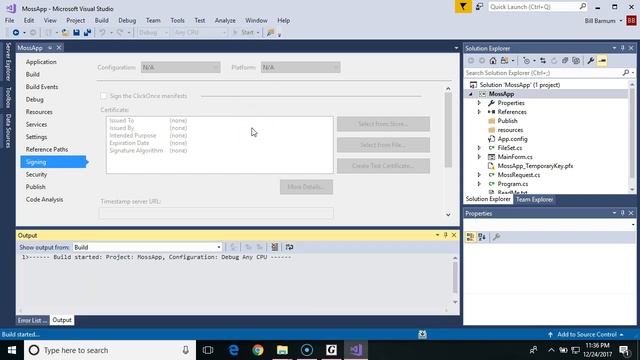Click the Solution Explorer vertical scrollbar thumb
The height and width of the screenshot is (360, 640).
pos(632,133)
